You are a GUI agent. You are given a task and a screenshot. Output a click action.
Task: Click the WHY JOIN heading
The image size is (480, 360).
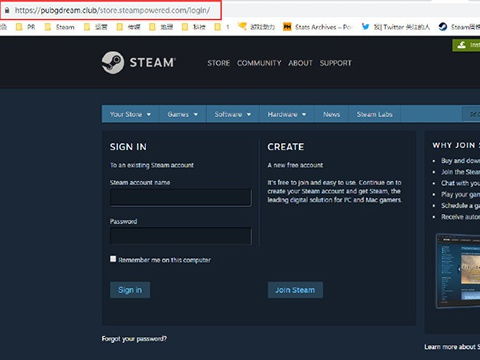pyautogui.click(x=456, y=145)
